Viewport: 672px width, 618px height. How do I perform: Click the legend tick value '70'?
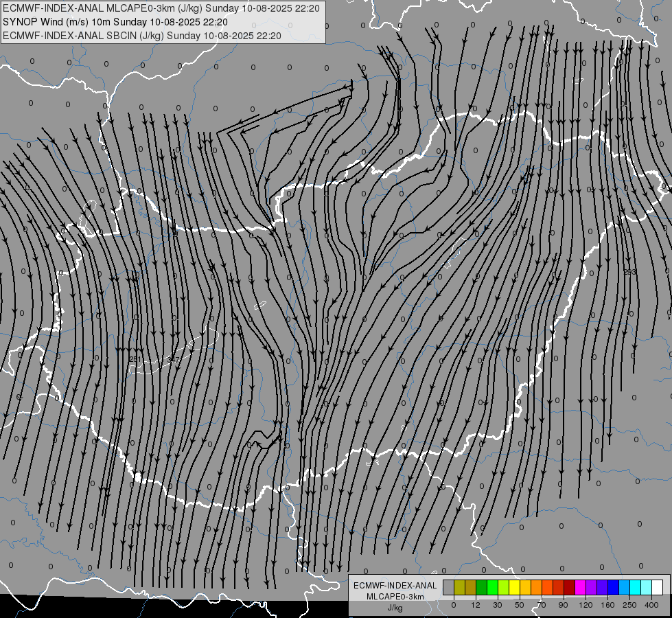point(542,605)
